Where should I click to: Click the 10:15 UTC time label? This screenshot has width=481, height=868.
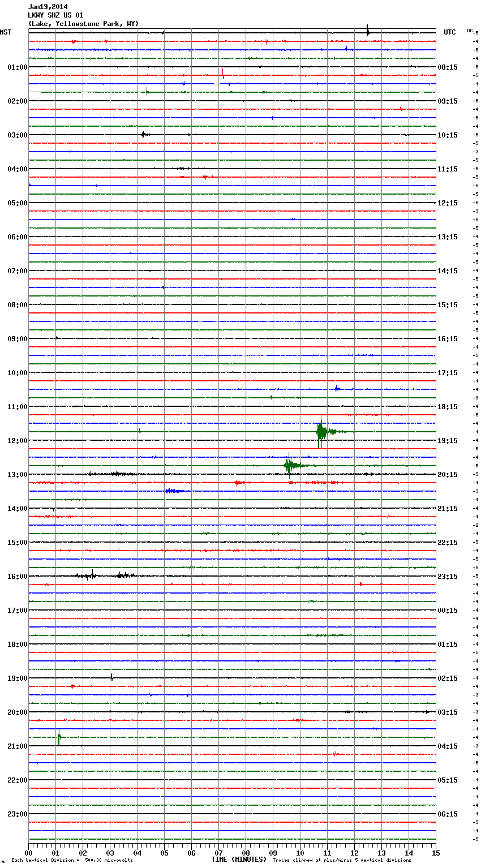pyautogui.click(x=448, y=135)
